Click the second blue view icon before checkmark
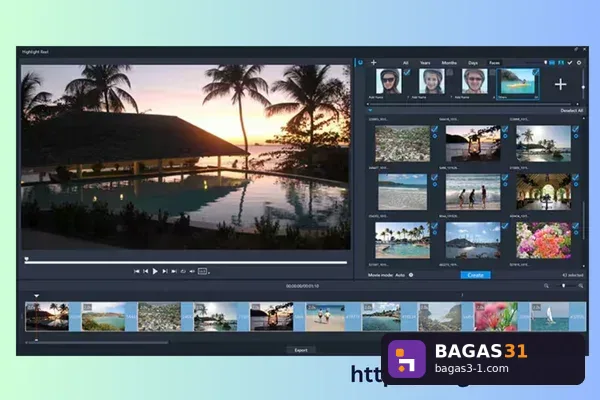The image size is (600, 400). (561, 62)
